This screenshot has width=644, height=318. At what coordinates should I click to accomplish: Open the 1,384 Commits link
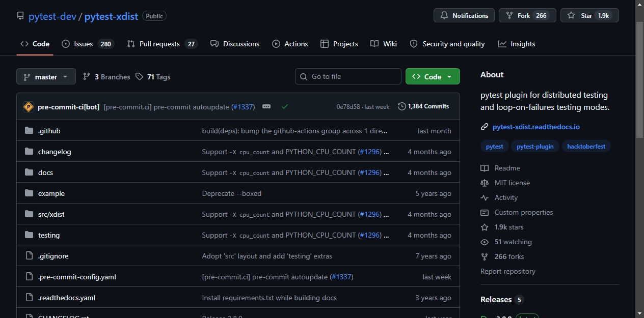(423, 106)
